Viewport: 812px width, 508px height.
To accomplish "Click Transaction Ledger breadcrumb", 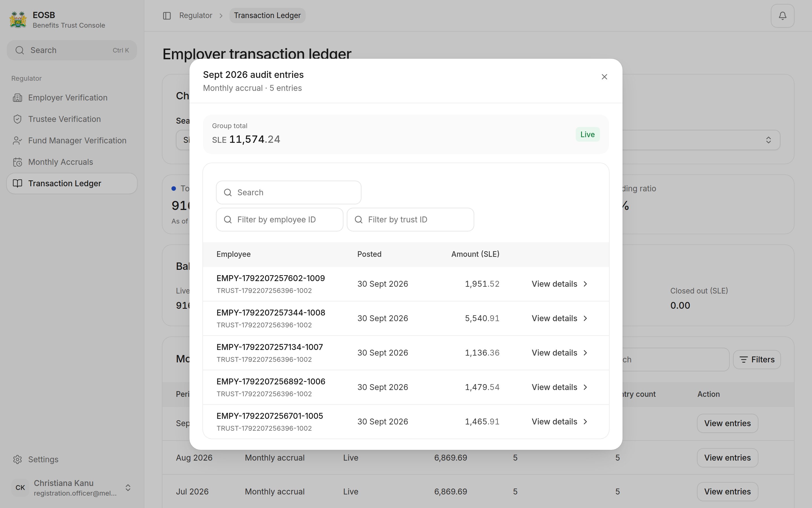I will tap(267, 16).
